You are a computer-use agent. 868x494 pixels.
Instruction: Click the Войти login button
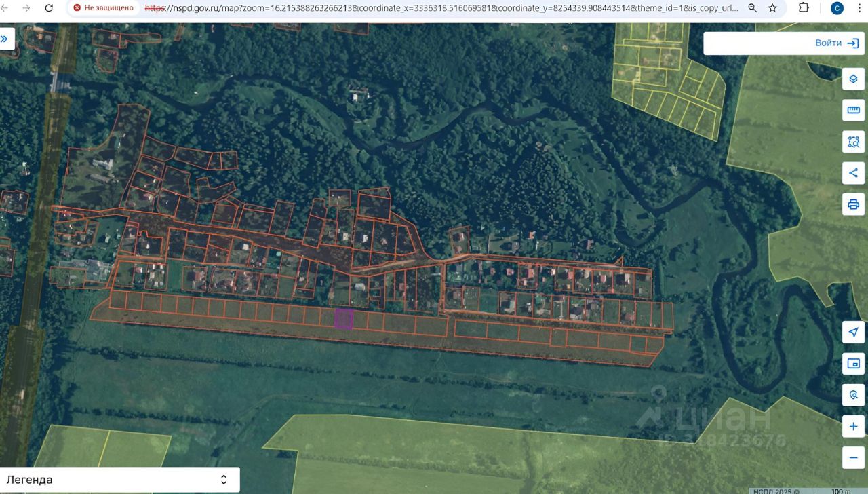[x=784, y=43]
